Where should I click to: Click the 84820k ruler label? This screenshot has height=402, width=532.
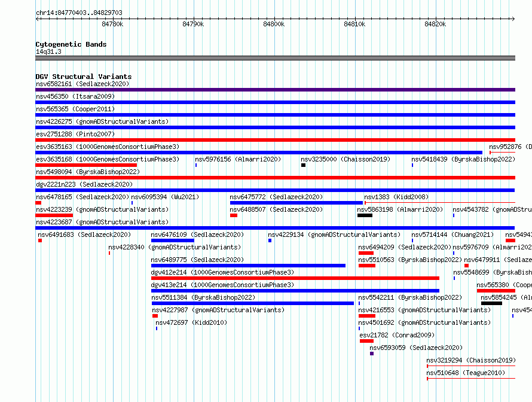click(x=435, y=25)
